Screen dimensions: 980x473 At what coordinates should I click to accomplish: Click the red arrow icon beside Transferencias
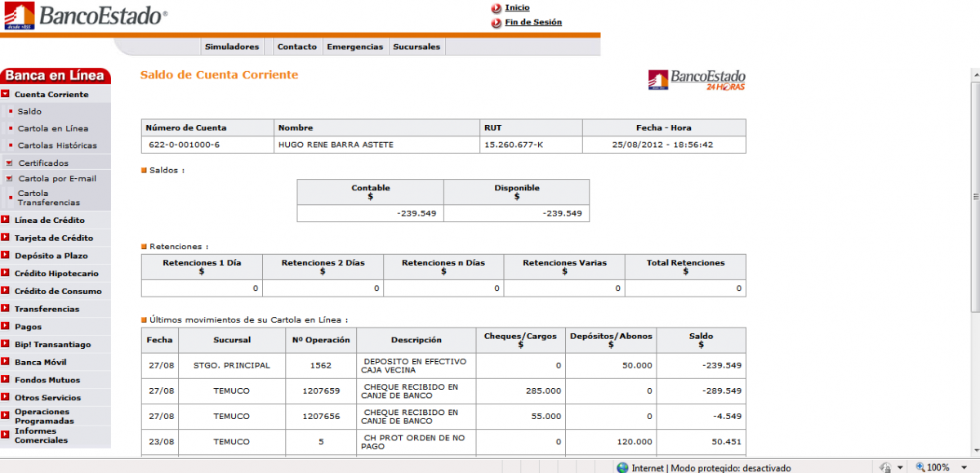click(6, 309)
